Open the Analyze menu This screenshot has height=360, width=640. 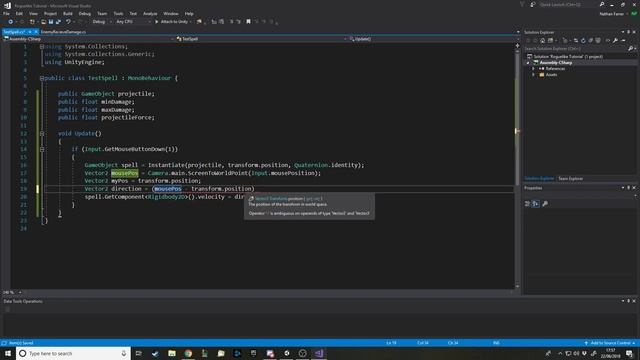tap(150, 13)
